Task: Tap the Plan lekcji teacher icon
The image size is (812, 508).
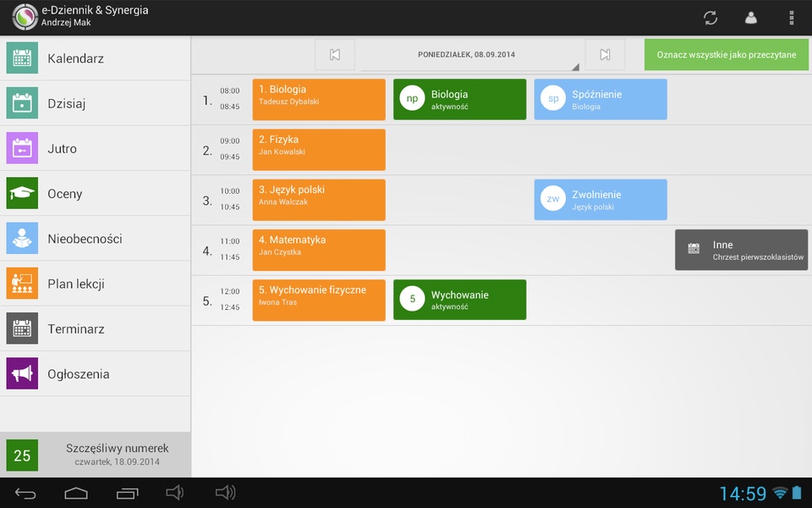Action: [22, 284]
